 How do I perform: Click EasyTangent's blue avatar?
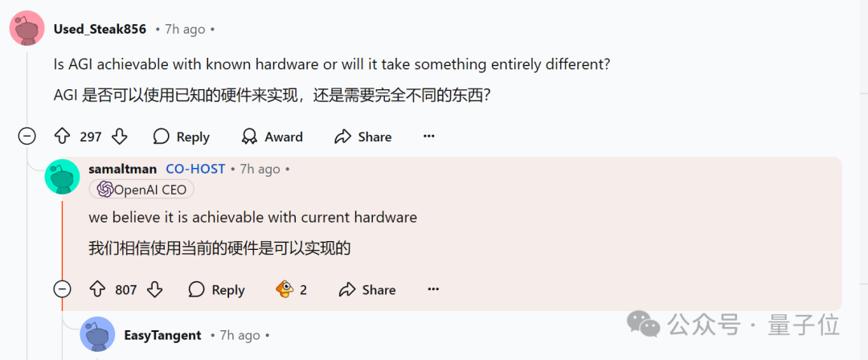click(97, 334)
